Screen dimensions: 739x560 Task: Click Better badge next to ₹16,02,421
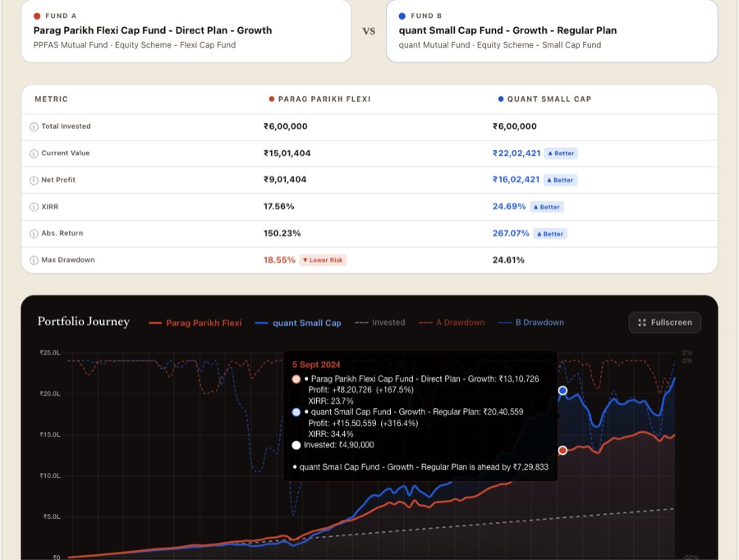pos(560,180)
